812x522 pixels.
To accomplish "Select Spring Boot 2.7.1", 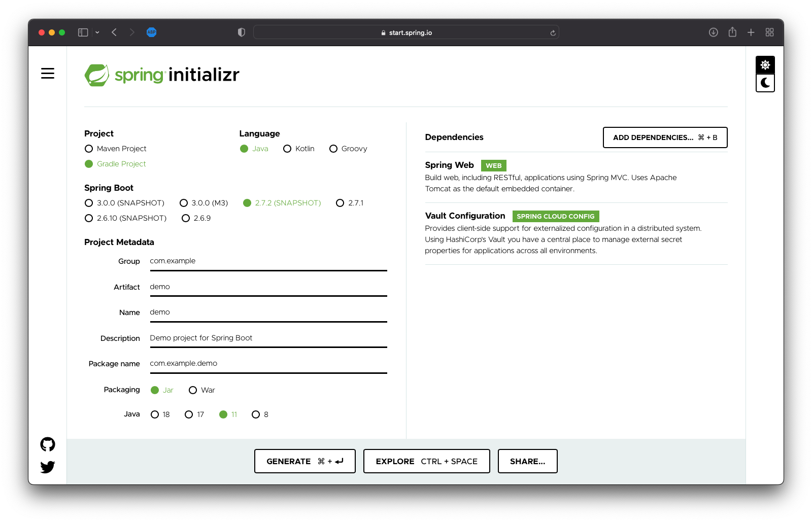I will pyautogui.click(x=350, y=203).
